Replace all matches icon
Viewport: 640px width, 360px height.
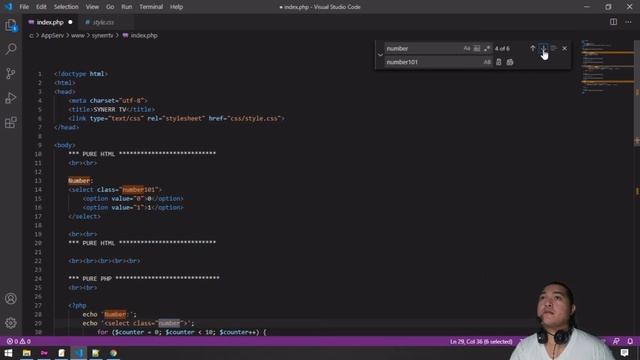coord(509,62)
